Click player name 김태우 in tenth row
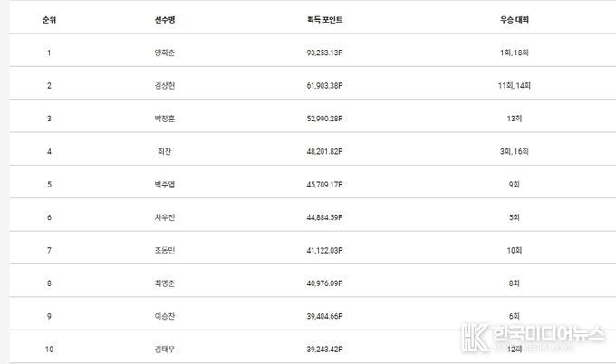Viewport: 616px width, 364px height. point(164,349)
